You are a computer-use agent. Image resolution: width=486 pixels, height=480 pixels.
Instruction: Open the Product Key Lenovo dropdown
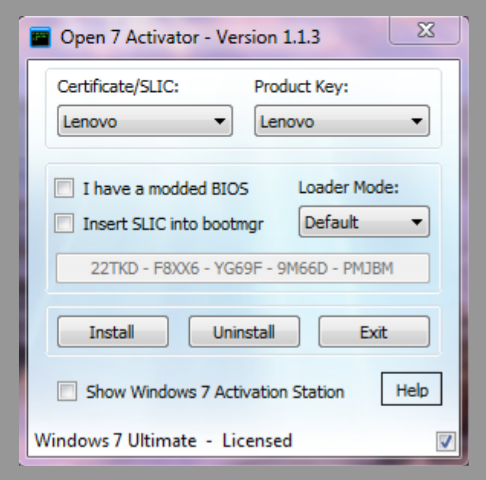[342, 121]
